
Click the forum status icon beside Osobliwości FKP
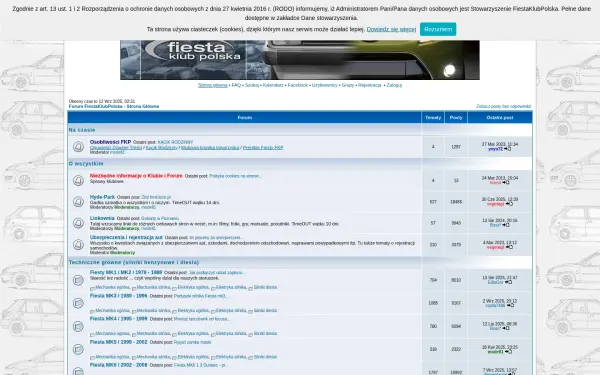(78, 147)
